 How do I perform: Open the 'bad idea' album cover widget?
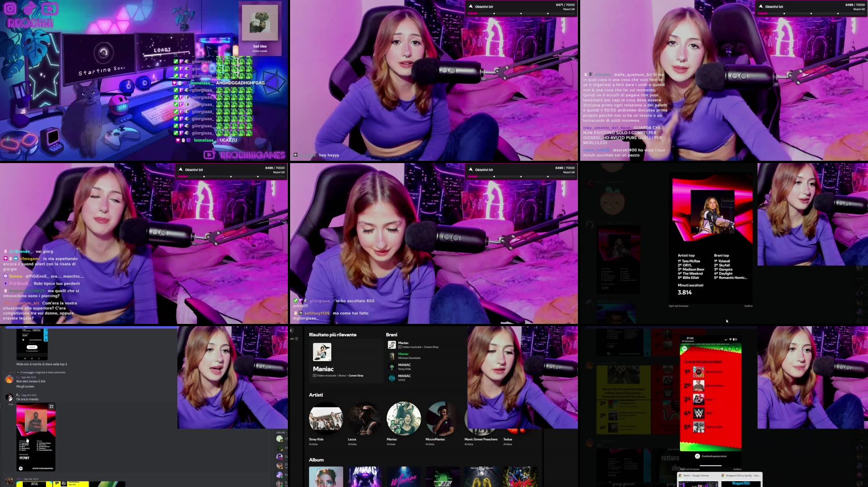pos(260,22)
